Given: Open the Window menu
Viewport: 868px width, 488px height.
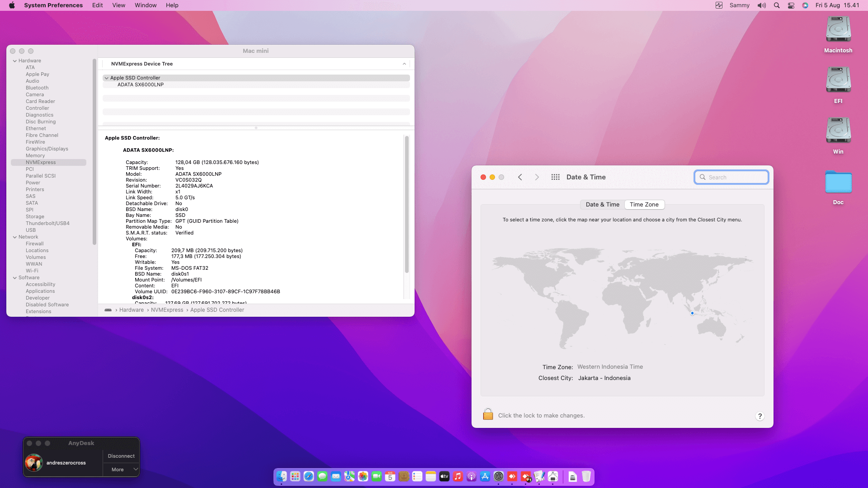Looking at the screenshot, I should pos(146,5).
